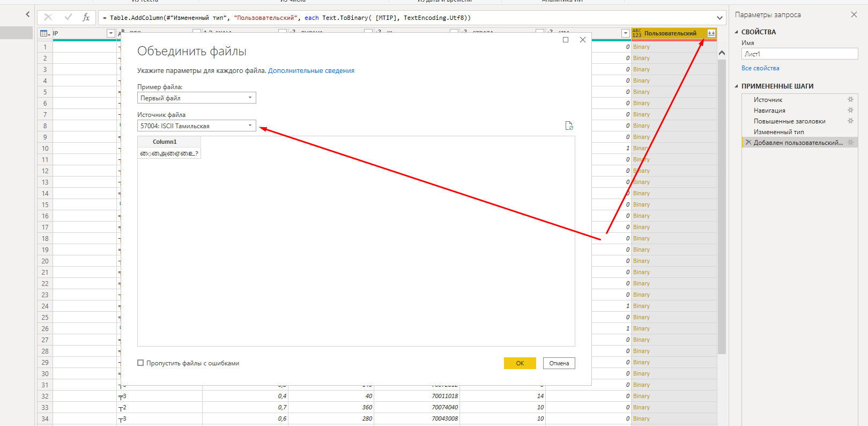
Task: Delete the Добавлен пользовательский step with its X
Action: pos(748,142)
